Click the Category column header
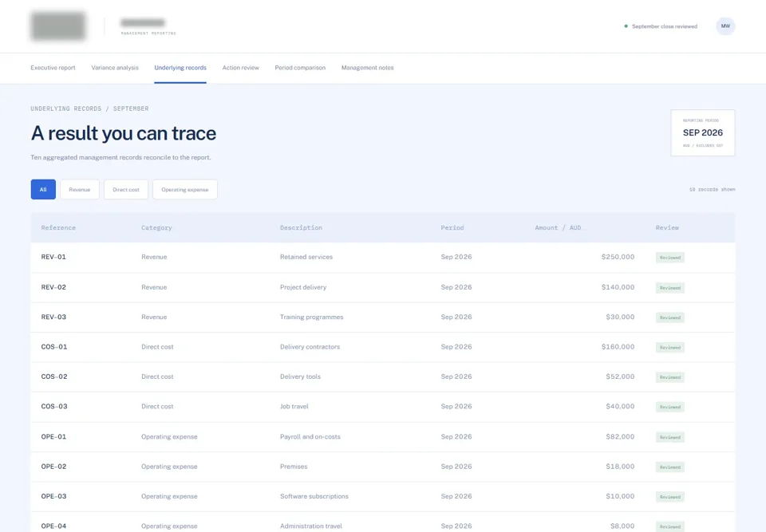Image resolution: width=766 pixels, height=532 pixels. click(x=156, y=227)
